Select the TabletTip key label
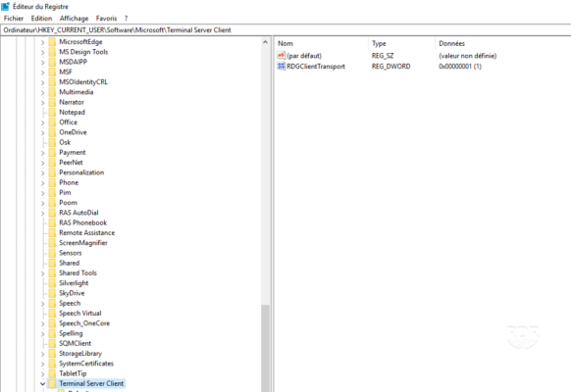Image resolution: width=571 pixels, height=392 pixels. (73, 373)
